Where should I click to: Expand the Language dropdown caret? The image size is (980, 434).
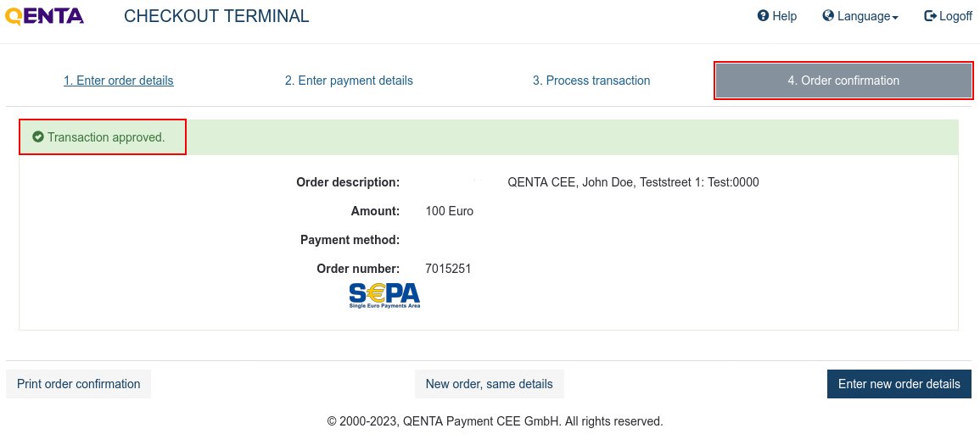coord(895,18)
